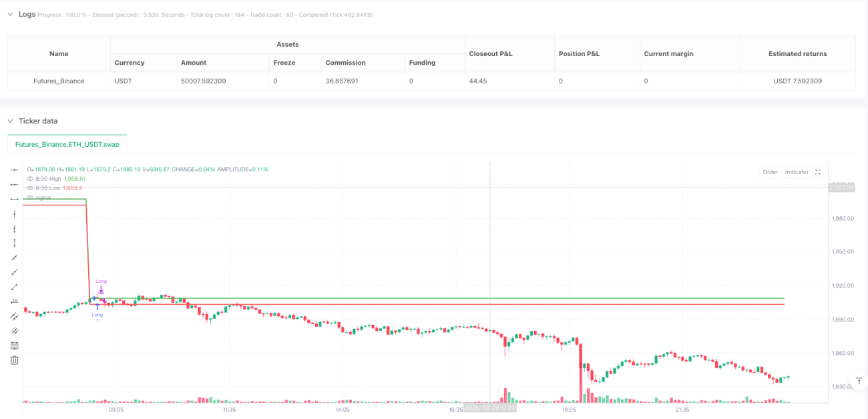Viewport: 868px width, 419px height.
Task: Select the Fibonacci lines tool
Action: 15,346
